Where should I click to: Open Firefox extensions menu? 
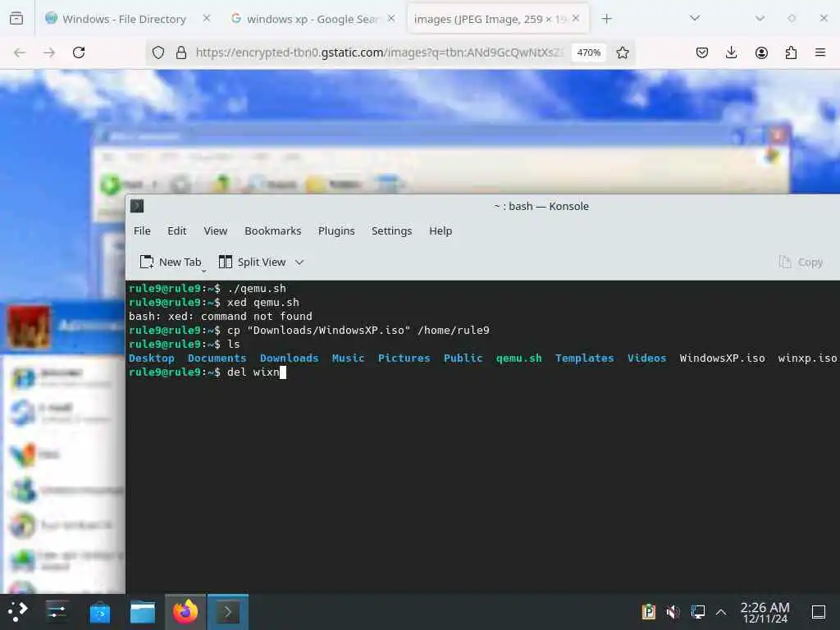coord(791,52)
